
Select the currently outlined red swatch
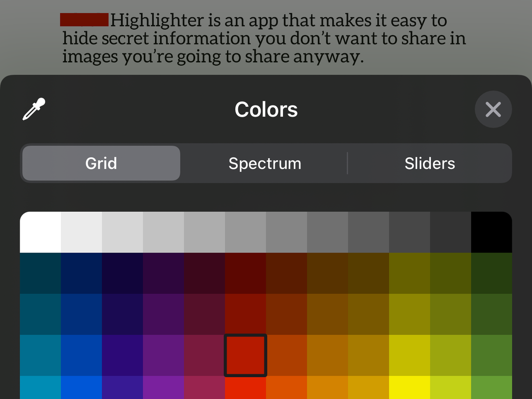pyautogui.click(x=246, y=355)
